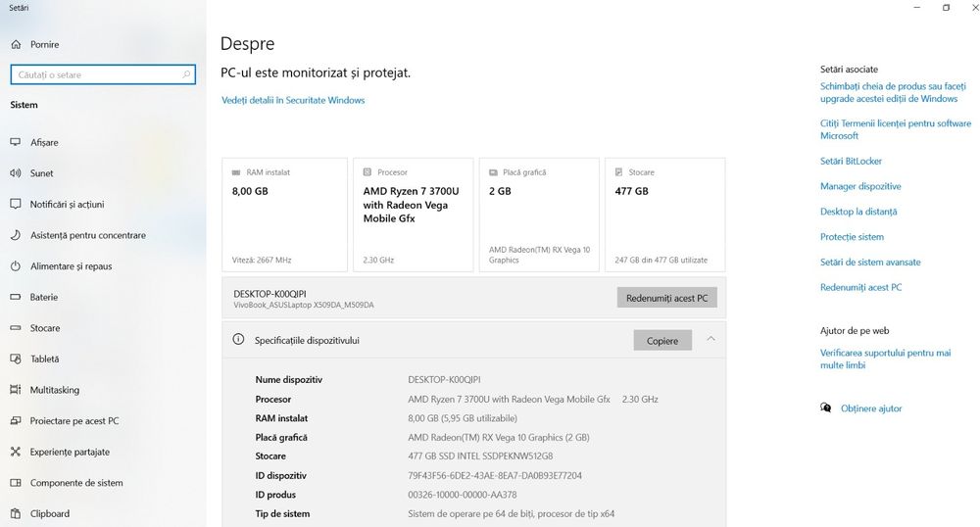The width and height of the screenshot is (980, 527).
Task: Click the Redenumiți acest PC link on right
Action: tap(860, 287)
